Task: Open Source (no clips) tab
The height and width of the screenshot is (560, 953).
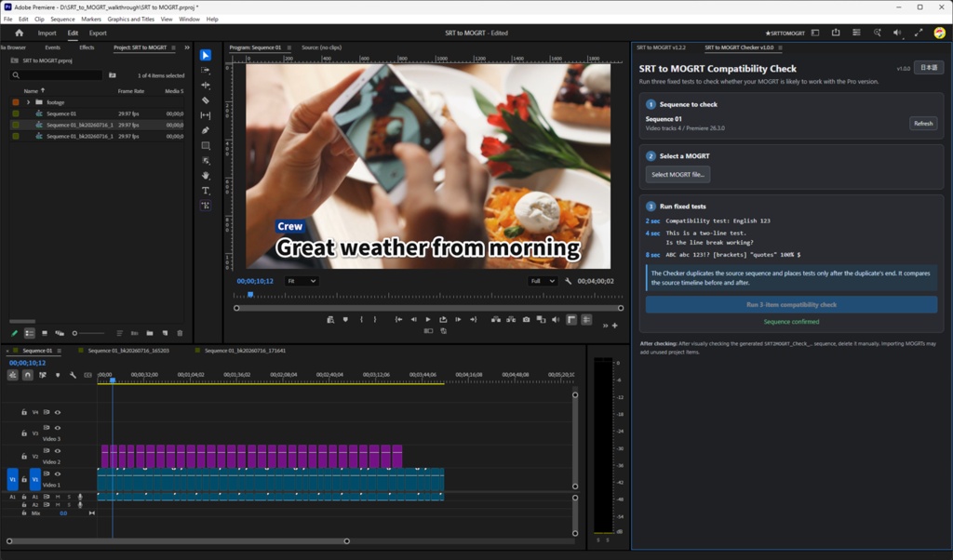Action: 321,47
